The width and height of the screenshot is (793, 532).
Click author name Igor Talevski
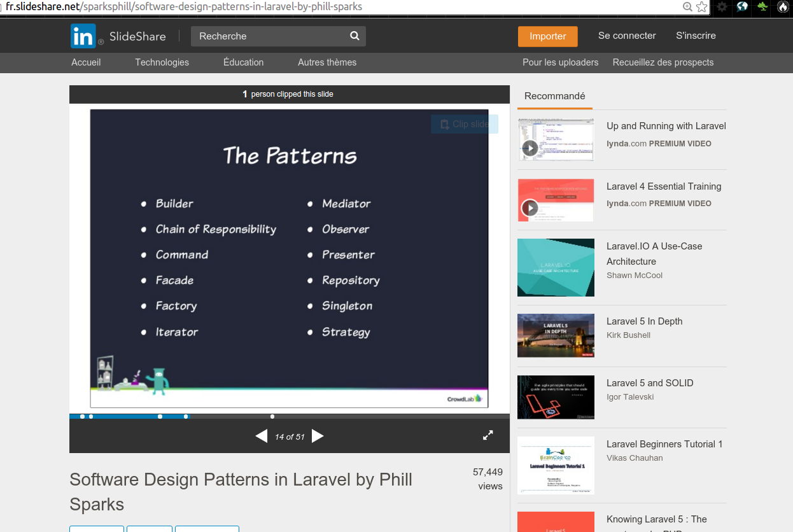pos(630,397)
